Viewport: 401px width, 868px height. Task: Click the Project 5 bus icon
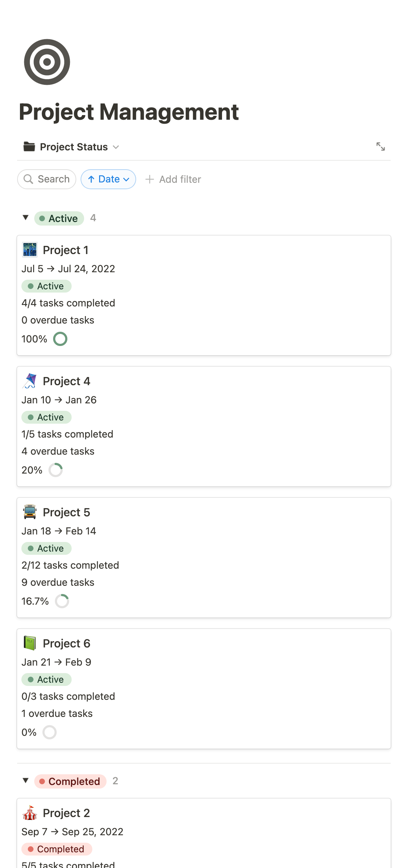(x=30, y=512)
